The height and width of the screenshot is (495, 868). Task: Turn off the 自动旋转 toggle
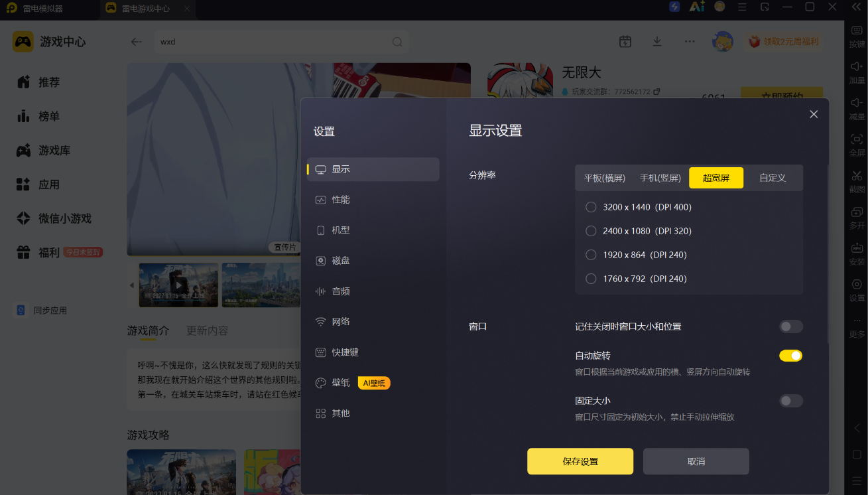click(790, 356)
